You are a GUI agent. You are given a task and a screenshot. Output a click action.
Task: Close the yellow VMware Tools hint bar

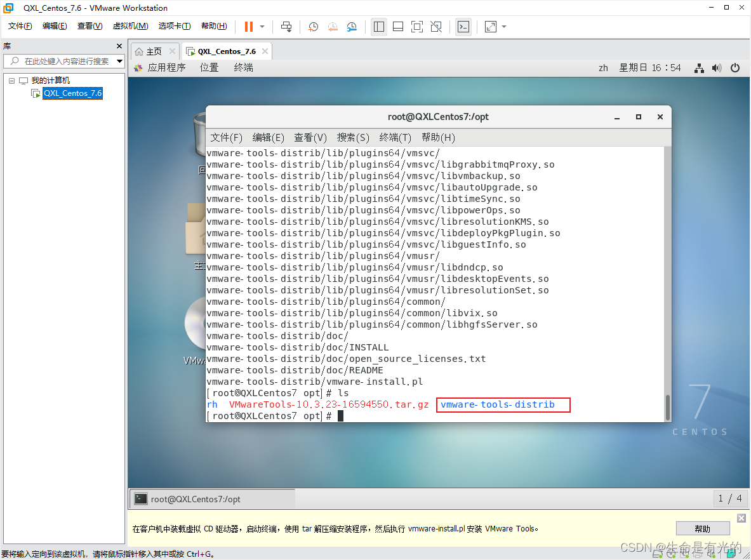[741, 518]
